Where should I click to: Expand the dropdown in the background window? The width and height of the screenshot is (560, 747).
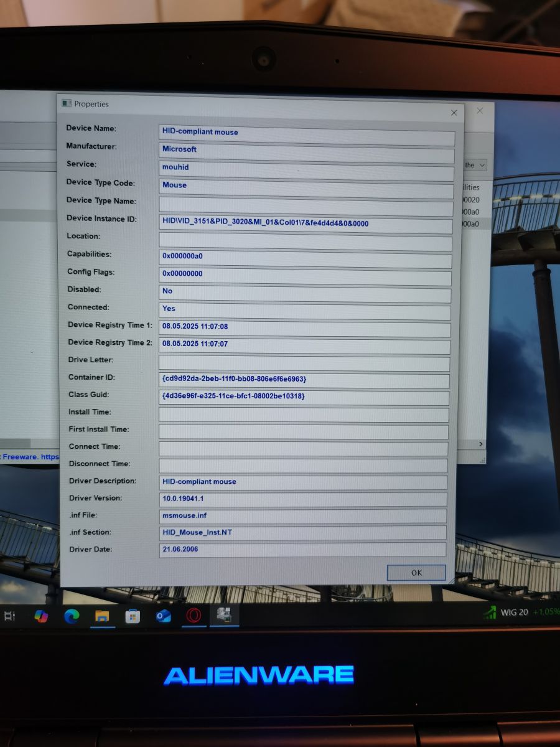pyautogui.click(x=482, y=165)
